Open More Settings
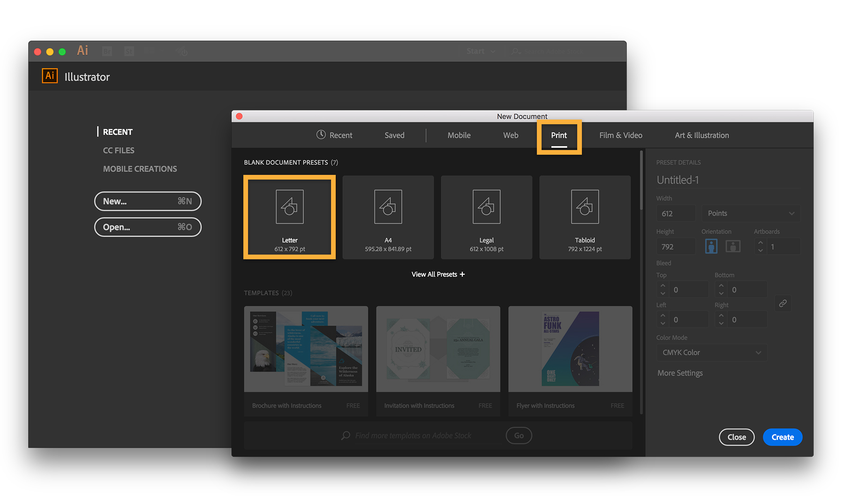This screenshot has width=844, height=504. [x=680, y=373]
